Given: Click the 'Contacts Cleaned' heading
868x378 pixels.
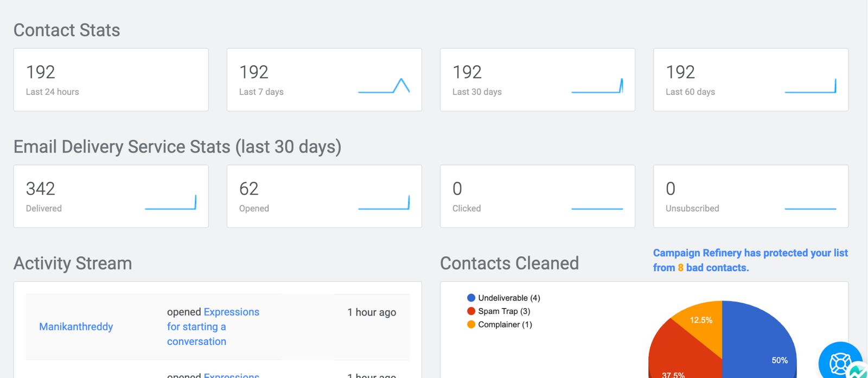Looking at the screenshot, I should coord(509,263).
